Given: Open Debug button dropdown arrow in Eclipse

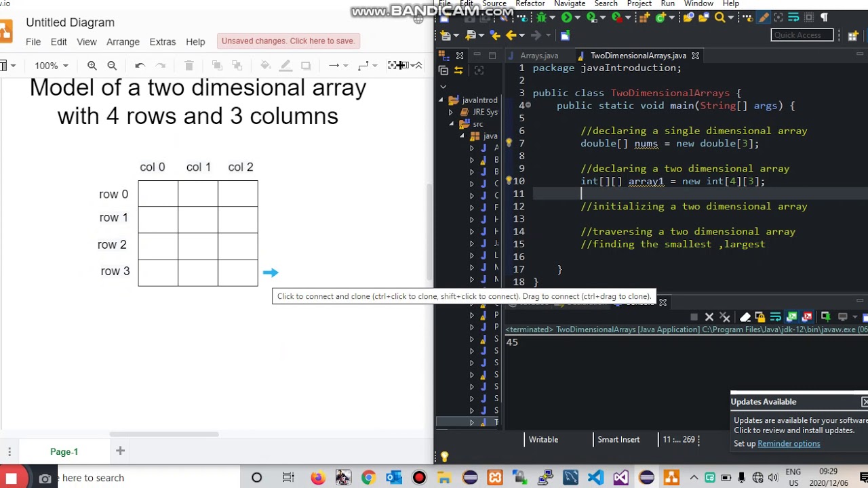Looking at the screenshot, I should pyautogui.click(x=552, y=18).
